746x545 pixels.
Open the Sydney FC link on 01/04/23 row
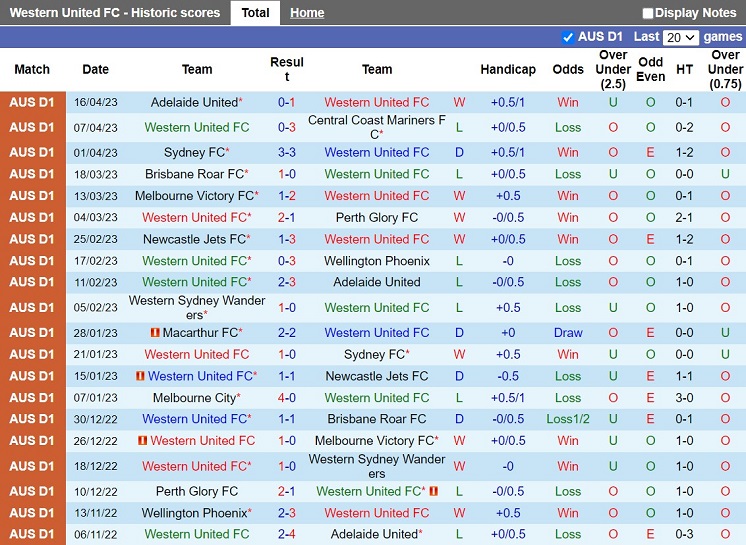[194, 152]
